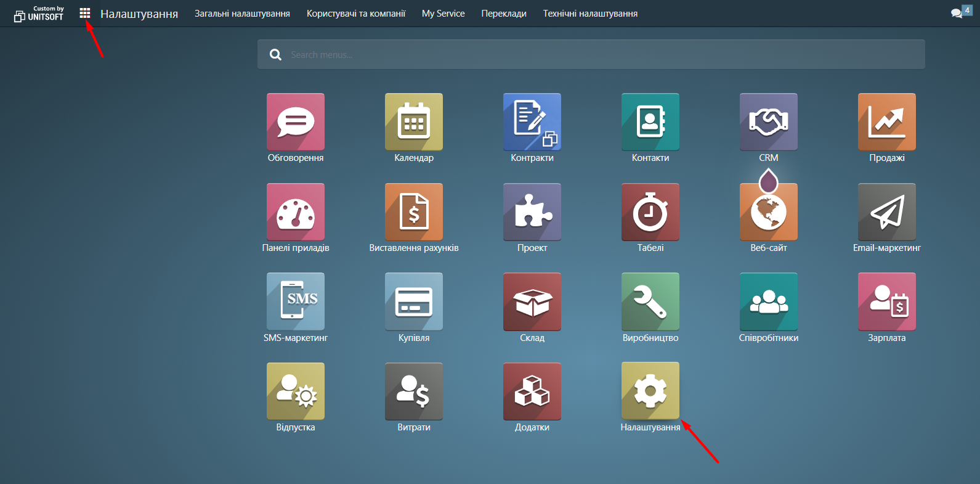Launch the Табелі timesheet stopwatch icon
980x484 pixels.
650,212
